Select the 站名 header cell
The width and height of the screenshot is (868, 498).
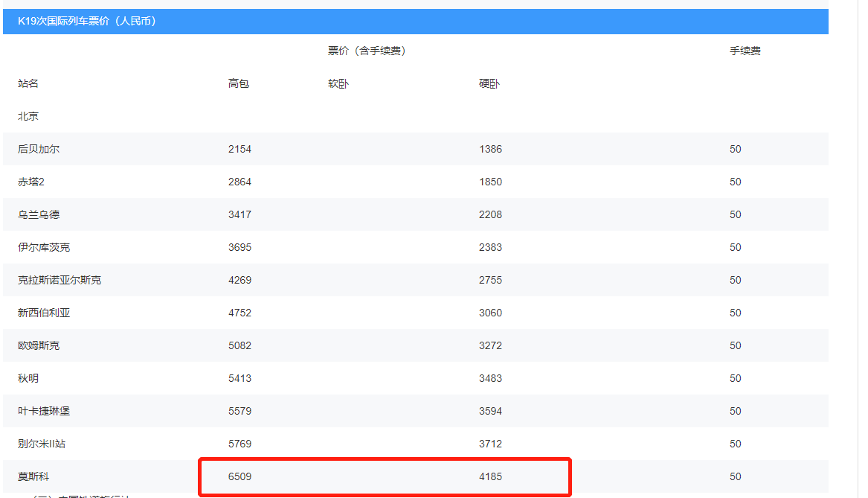[x=28, y=83]
